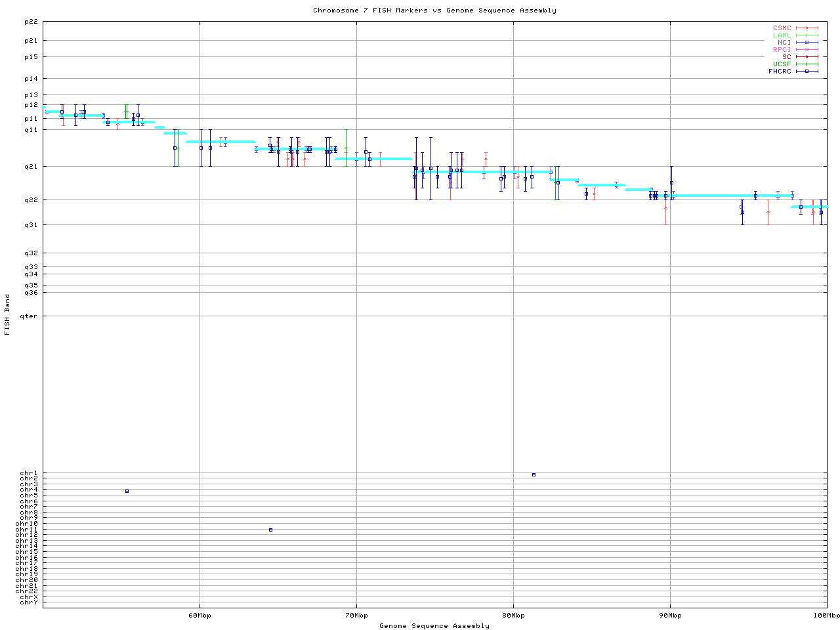Click the q32 y-axis band label
840x630 pixels.
[31, 253]
